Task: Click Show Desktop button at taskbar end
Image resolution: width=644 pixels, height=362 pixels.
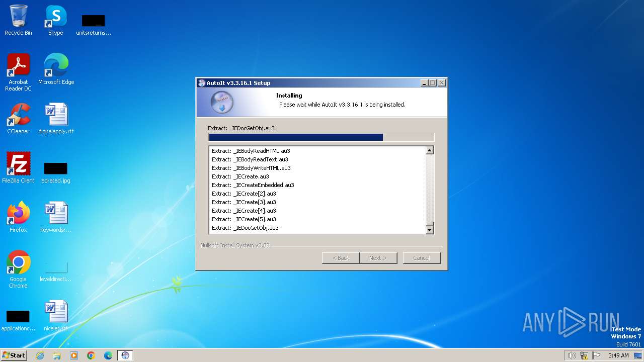Action: 638,355
